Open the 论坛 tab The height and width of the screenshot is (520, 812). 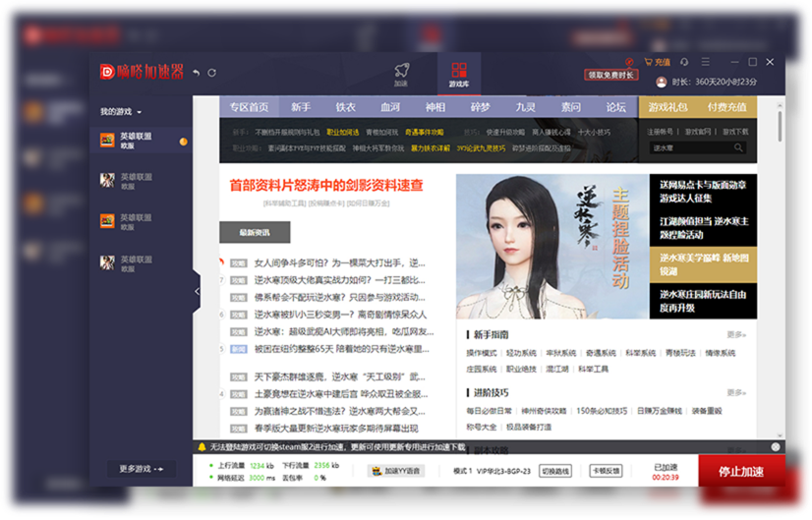pyautogui.click(x=615, y=107)
